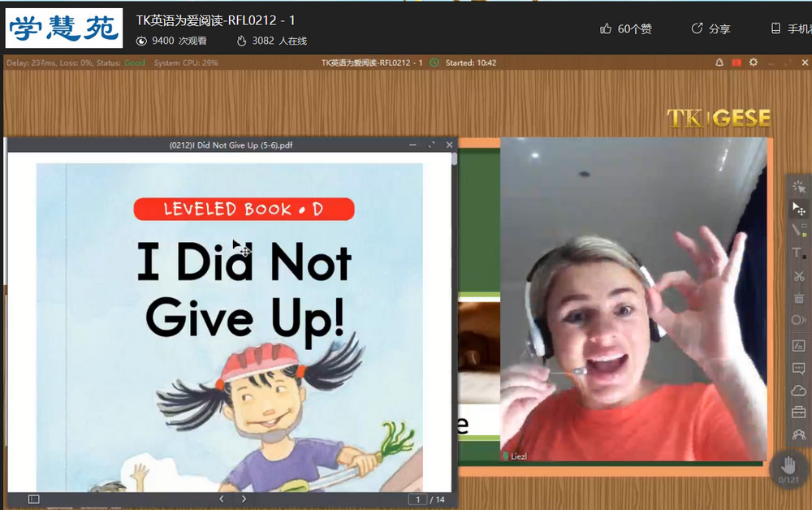The width and height of the screenshot is (812, 510).
Task: Edit the PDF page number field
Action: [418, 499]
